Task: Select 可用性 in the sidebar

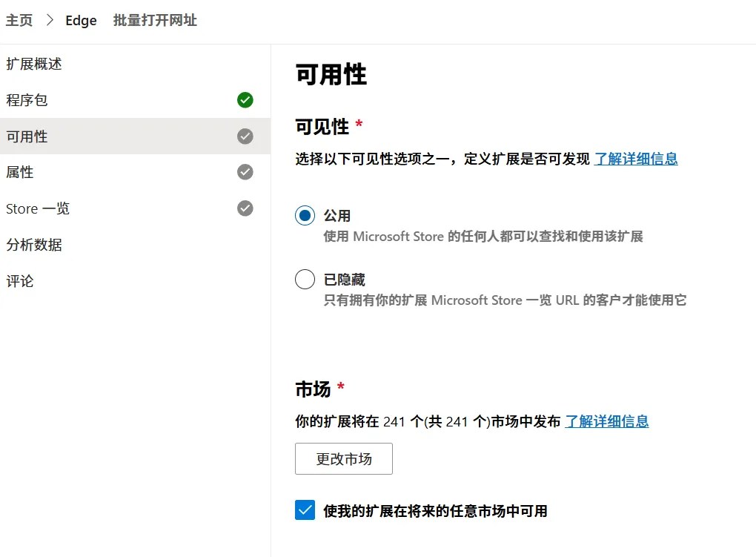Action: pos(27,136)
